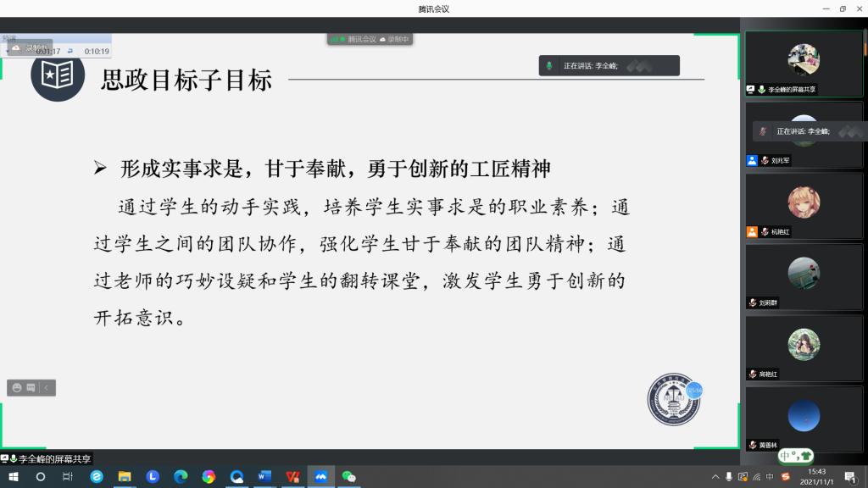The height and width of the screenshot is (488, 868).
Task: Collapse the small toolbar with the left chevron
Action: [47, 388]
